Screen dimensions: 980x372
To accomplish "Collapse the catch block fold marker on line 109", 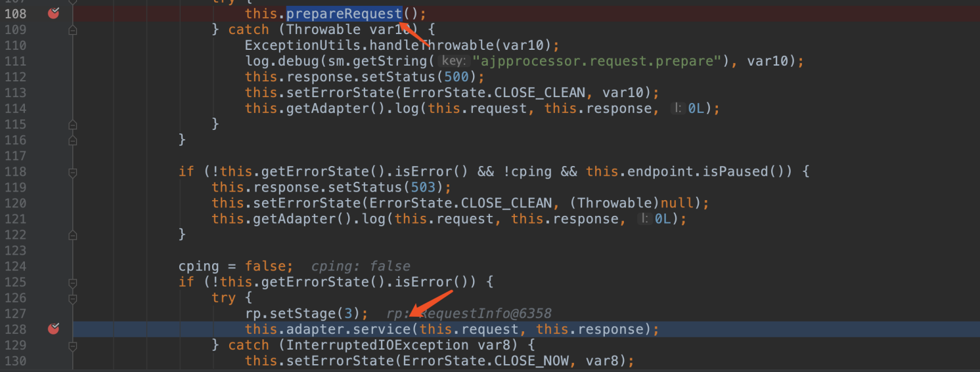I will [73, 30].
